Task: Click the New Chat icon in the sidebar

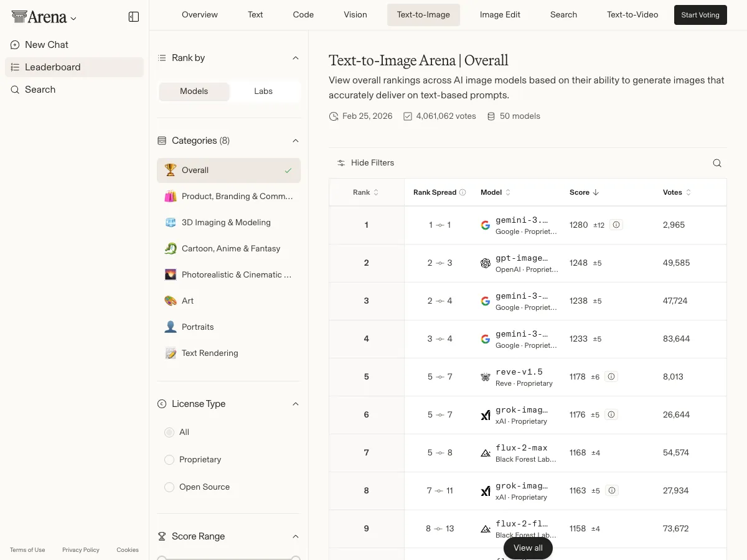Action: (x=15, y=45)
